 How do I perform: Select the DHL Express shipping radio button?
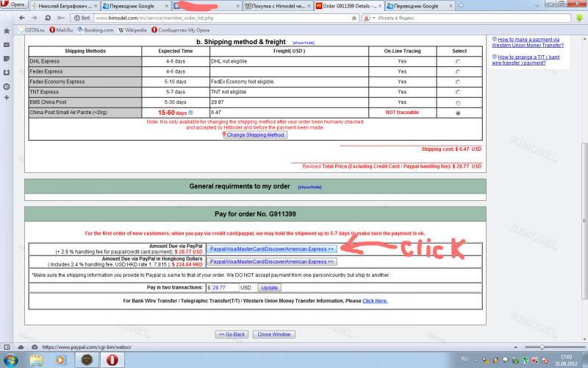tap(459, 62)
